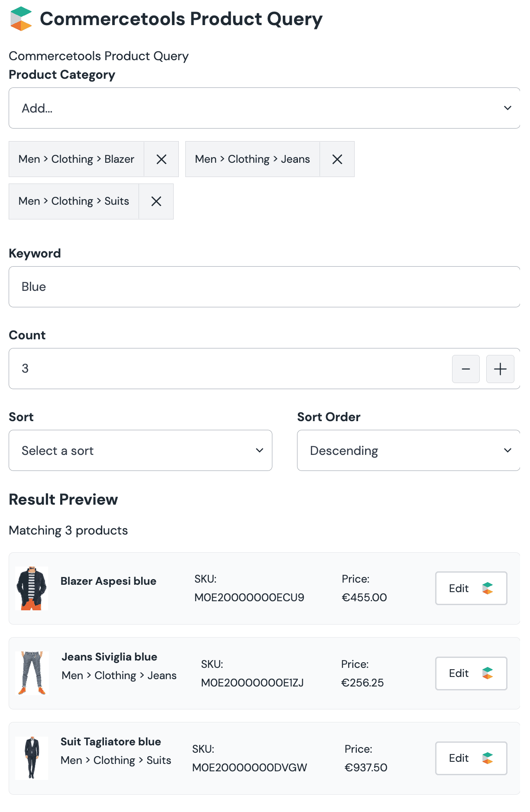Open the Select a sort dropdown
Viewport: 530px width, 812px height.
140,451
